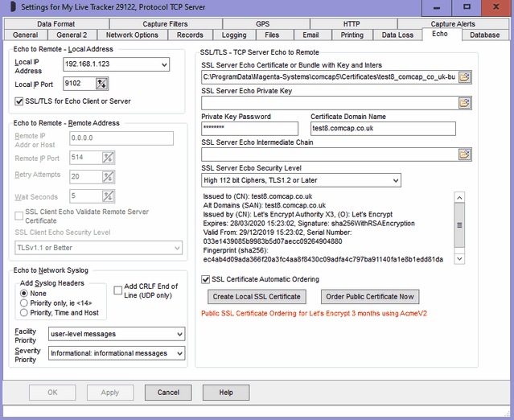Disable SSL Certificate Automatic Ordering checkbox

pyautogui.click(x=205, y=279)
